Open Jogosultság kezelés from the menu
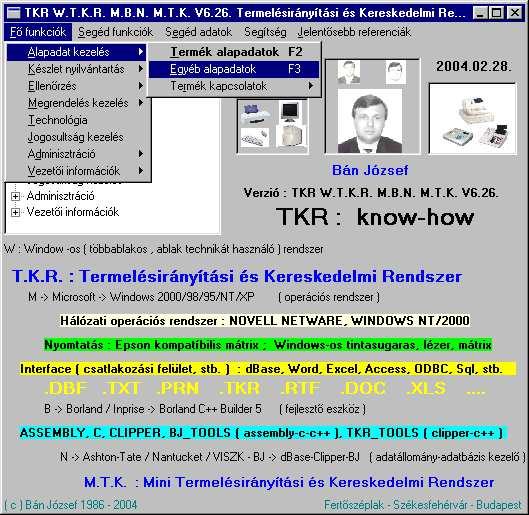 coord(77,137)
